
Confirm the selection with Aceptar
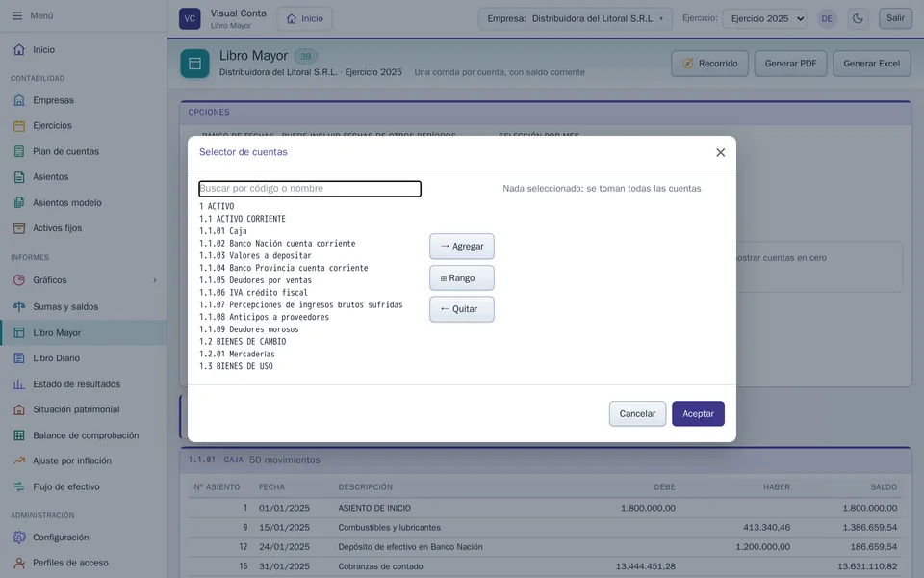[x=699, y=414]
